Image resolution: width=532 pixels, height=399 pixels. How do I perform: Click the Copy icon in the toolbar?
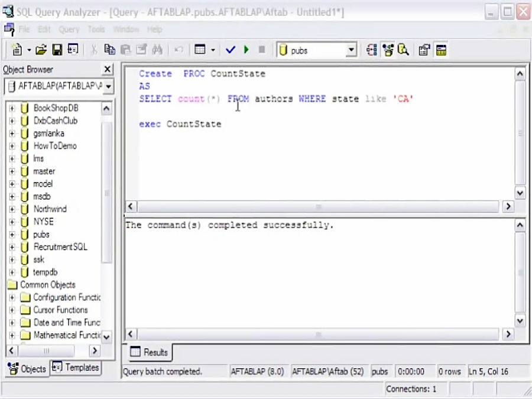click(109, 50)
